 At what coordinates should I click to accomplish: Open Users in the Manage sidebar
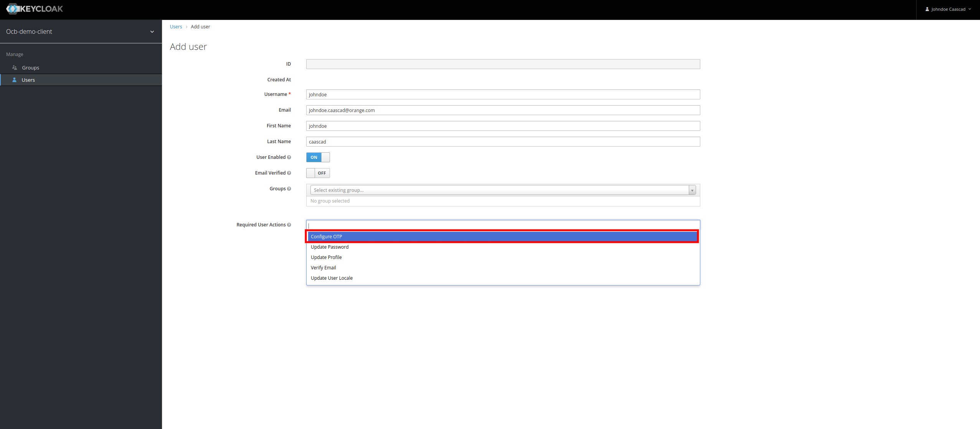(x=81, y=80)
